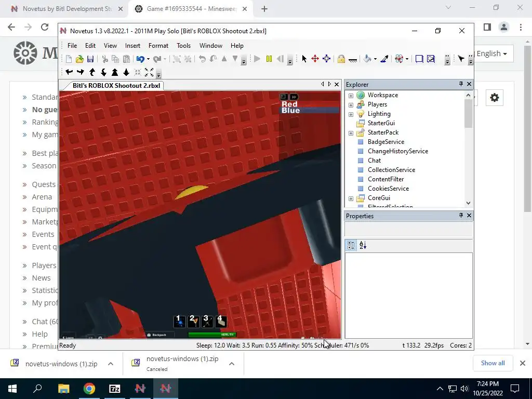This screenshot has width=532, height=399.
Task: Click the camera tilt-up arrow icon
Action: pos(92,72)
